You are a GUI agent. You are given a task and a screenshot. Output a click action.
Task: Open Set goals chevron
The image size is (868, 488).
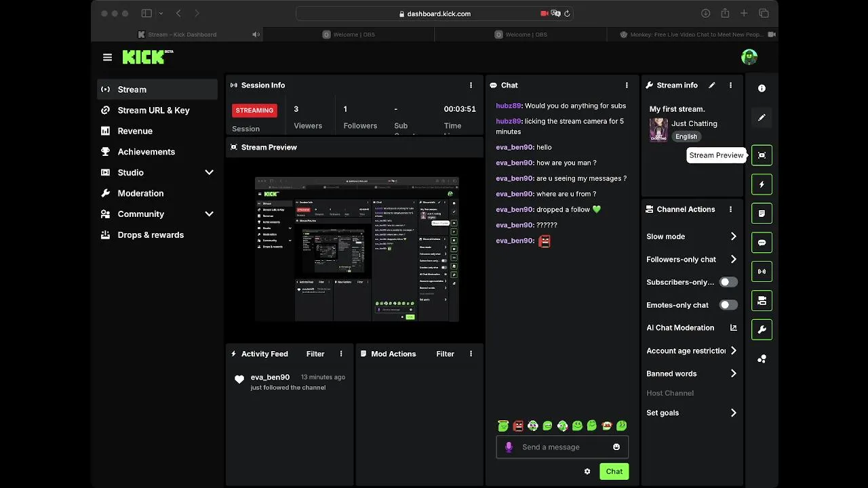click(733, 413)
